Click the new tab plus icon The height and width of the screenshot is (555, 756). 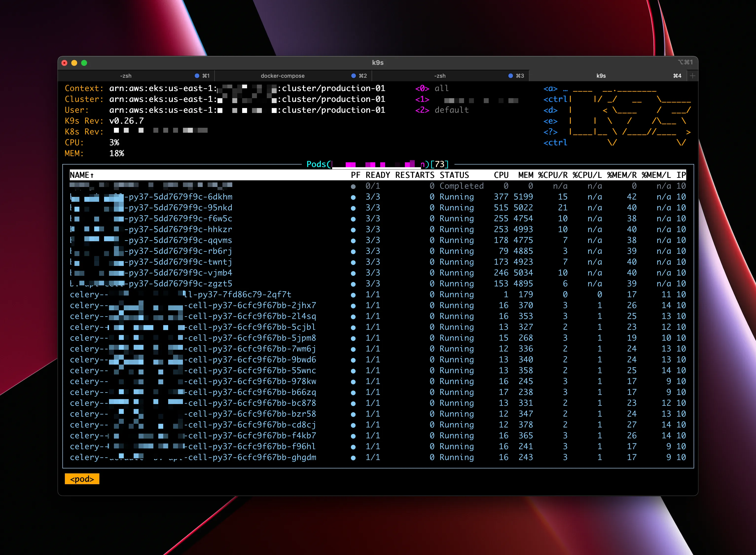coord(692,76)
